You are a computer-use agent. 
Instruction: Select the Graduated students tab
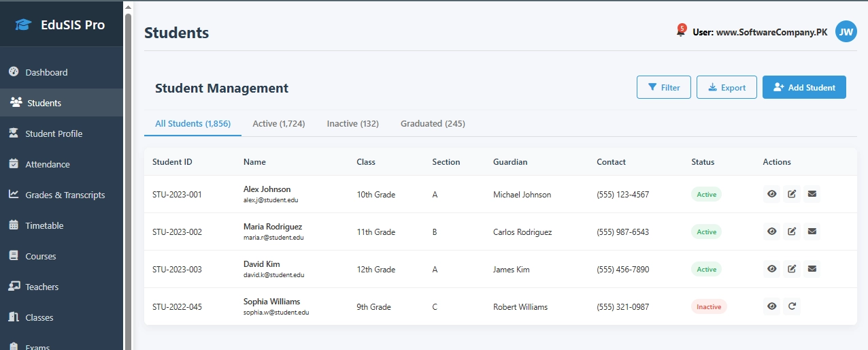click(x=433, y=123)
